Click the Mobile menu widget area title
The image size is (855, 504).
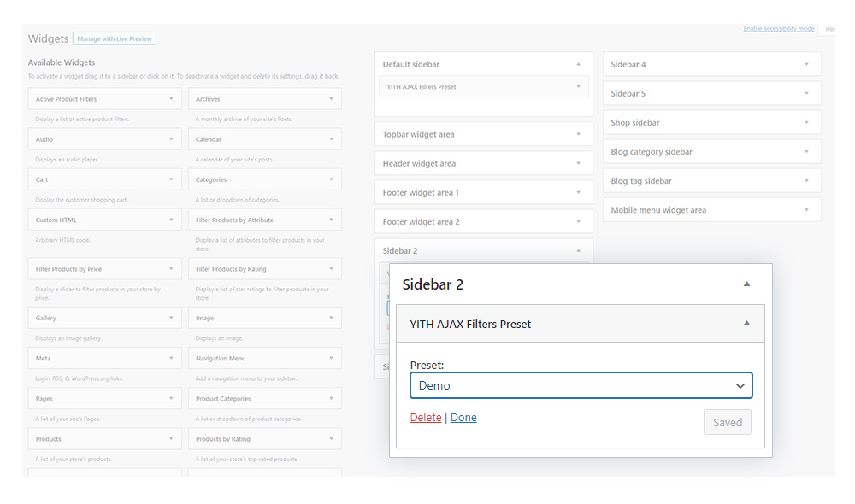click(658, 210)
